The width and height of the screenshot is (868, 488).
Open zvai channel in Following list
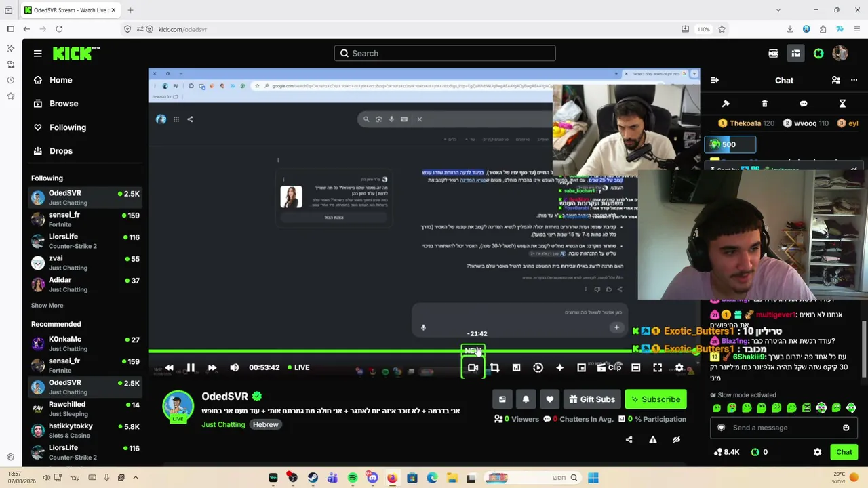[85, 263]
